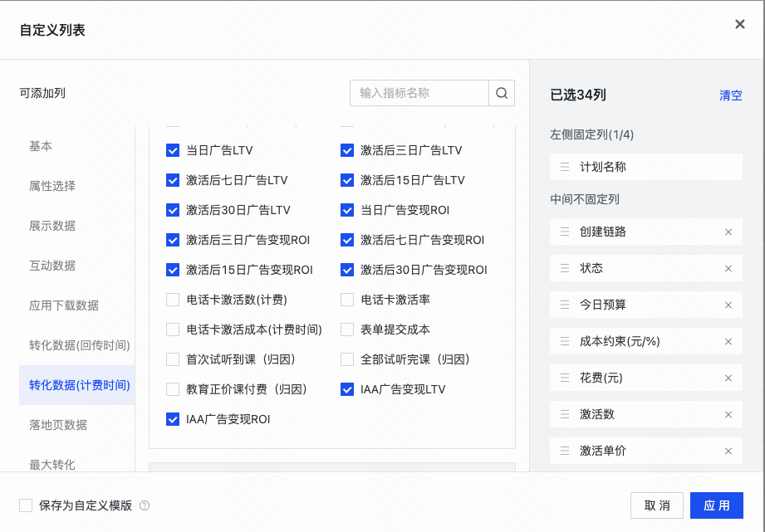Image resolution: width=765 pixels, height=532 pixels.
Task: Uncheck 当日广告LTV checkbox
Action: [x=173, y=150]
